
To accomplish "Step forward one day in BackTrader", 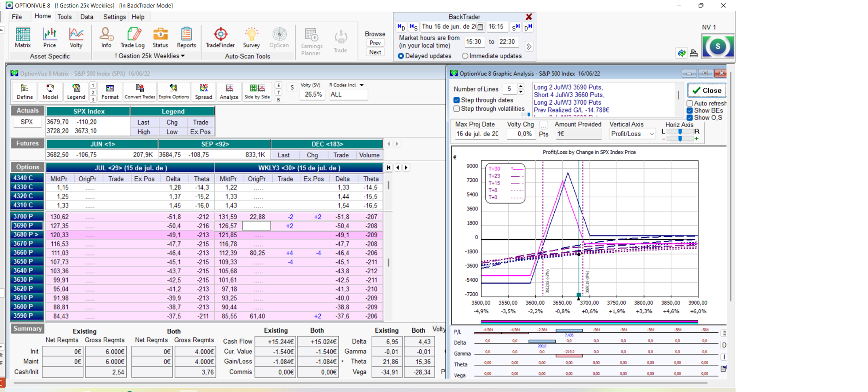I will (528, 27).
